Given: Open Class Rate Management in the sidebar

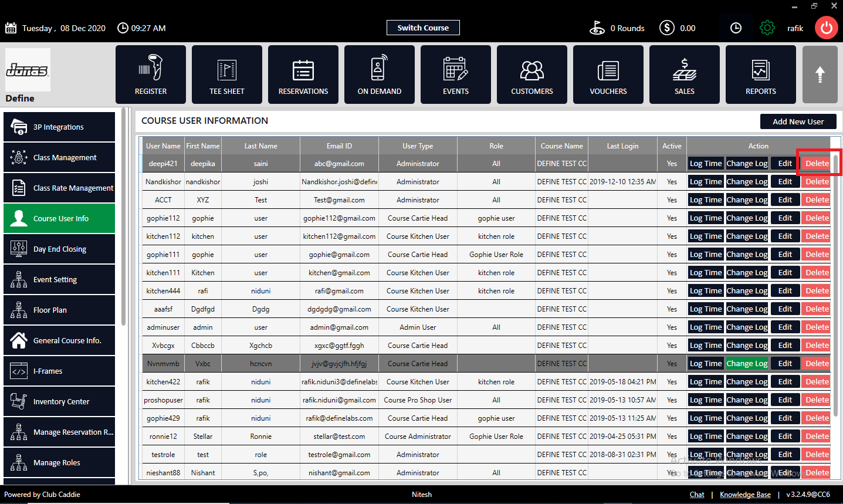Looking at the screenshot, I should [x=59, y=188].
